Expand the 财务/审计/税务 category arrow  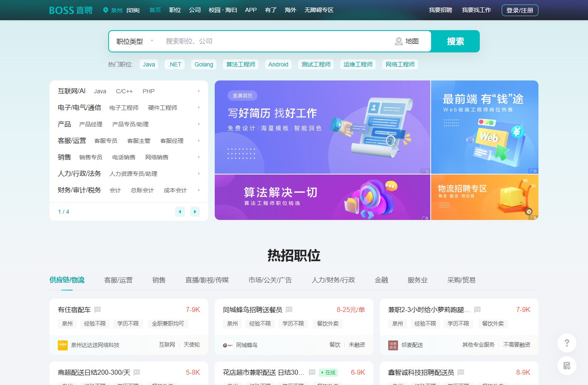pyautogui.click(x=199, y=190)
